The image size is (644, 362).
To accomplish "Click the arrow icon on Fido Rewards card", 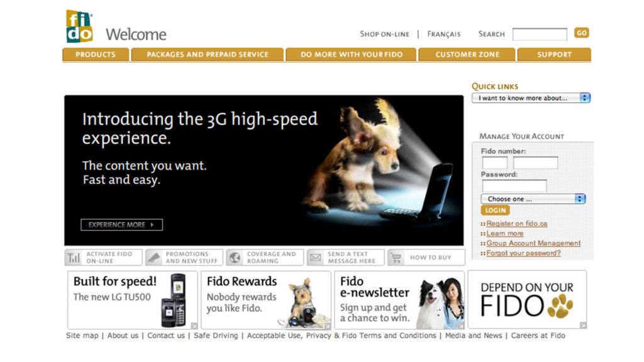I will pos(327,326).
